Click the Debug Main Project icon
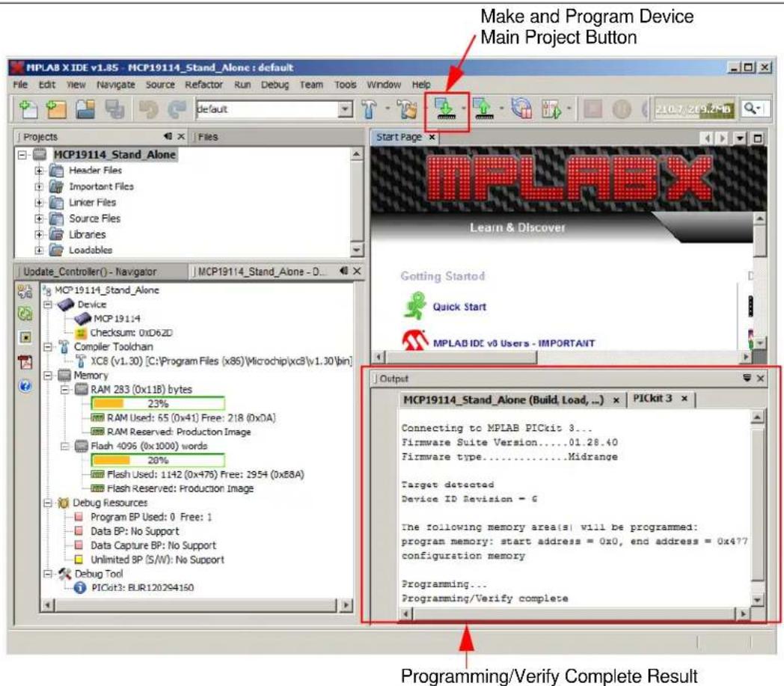This screenshot has width=784, height=686. 551,109
